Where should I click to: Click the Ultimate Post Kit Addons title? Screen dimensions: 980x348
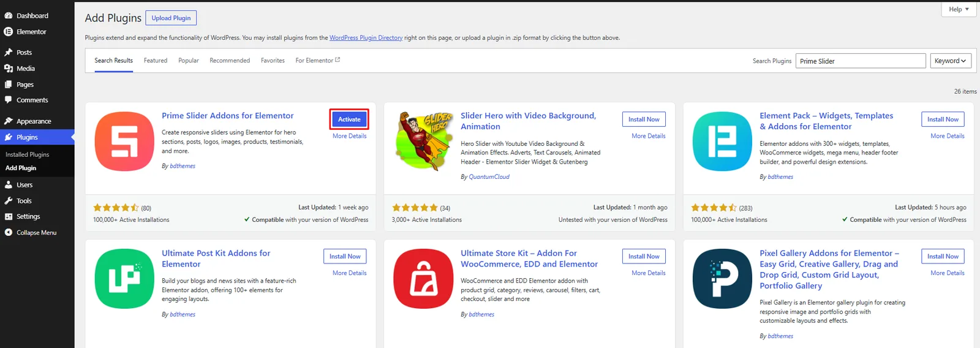click(x=216, y=259)
